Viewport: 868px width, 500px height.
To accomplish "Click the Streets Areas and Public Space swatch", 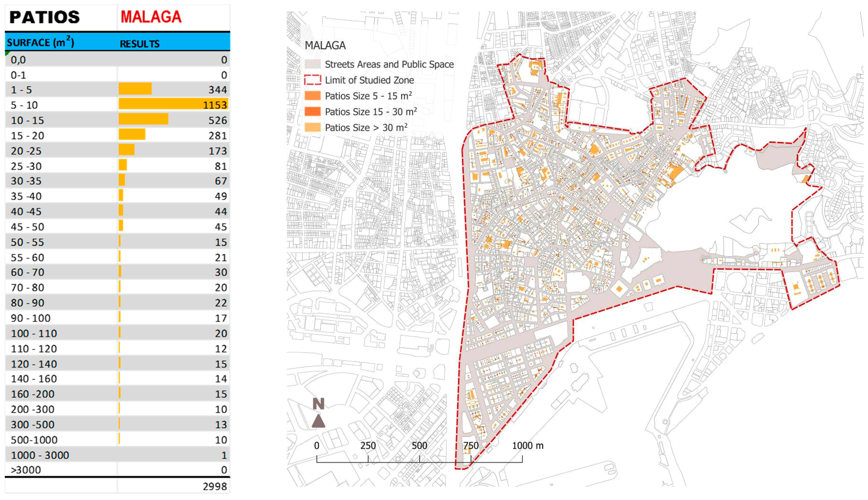I will tap(312, 64).
